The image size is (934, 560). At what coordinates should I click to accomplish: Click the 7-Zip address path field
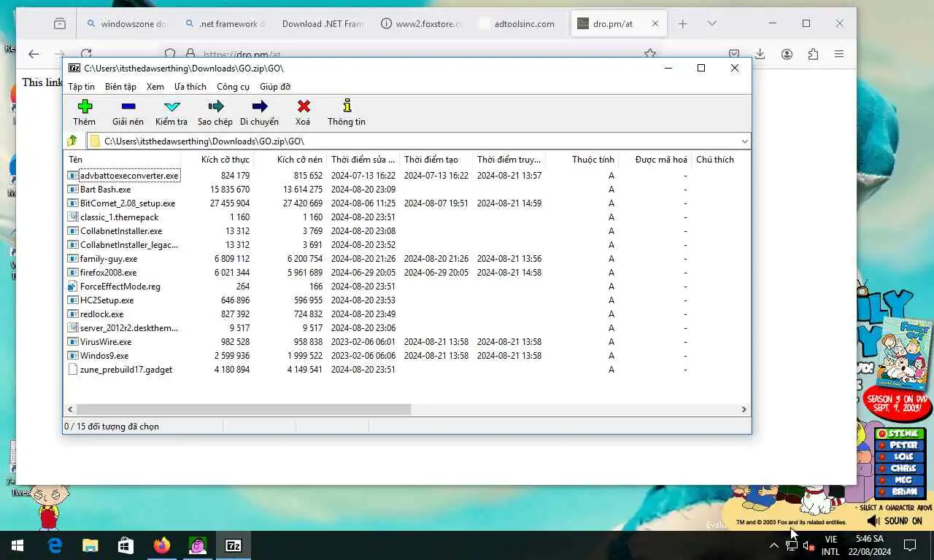coord(419,141)
